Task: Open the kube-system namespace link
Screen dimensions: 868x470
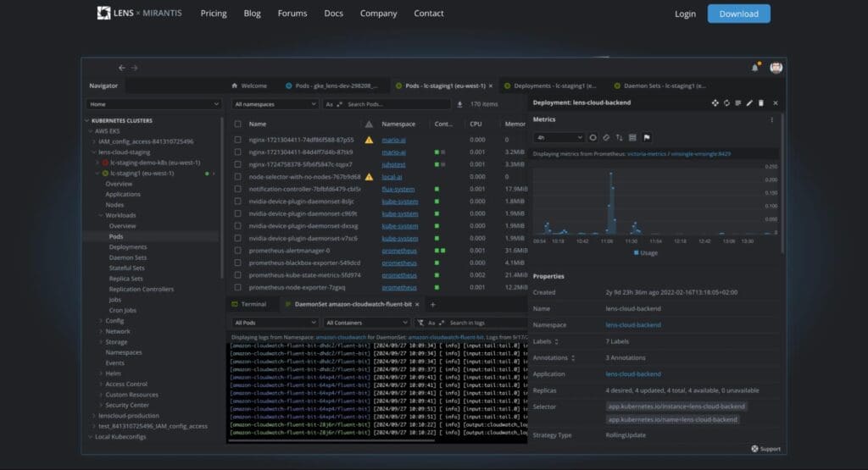Action: tap(399, 202)
